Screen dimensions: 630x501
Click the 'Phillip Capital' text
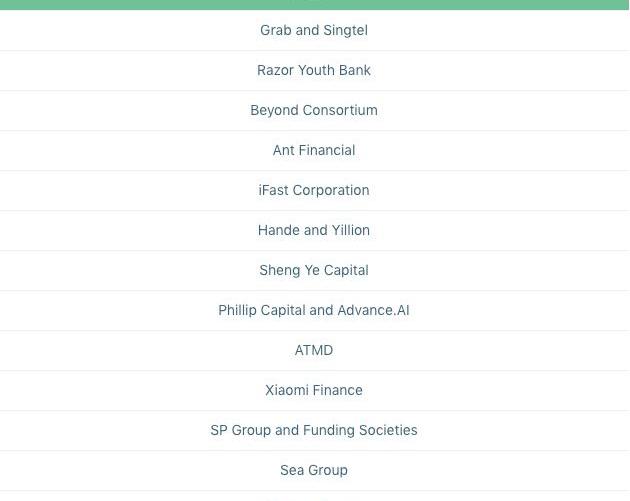point(261,310)
